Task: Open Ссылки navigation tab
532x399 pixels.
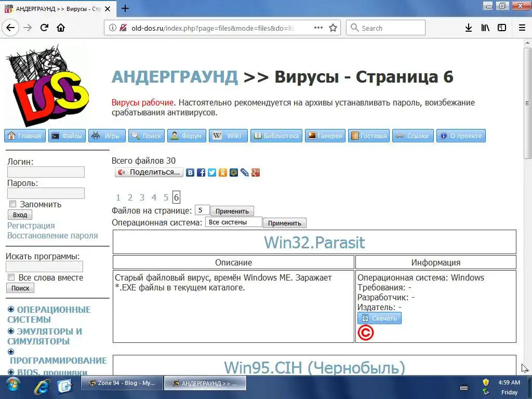Action: [413, 136]
